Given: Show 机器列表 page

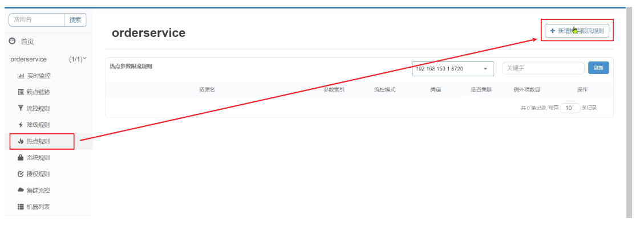Looking at the screenshot, I should pos(39,207).
